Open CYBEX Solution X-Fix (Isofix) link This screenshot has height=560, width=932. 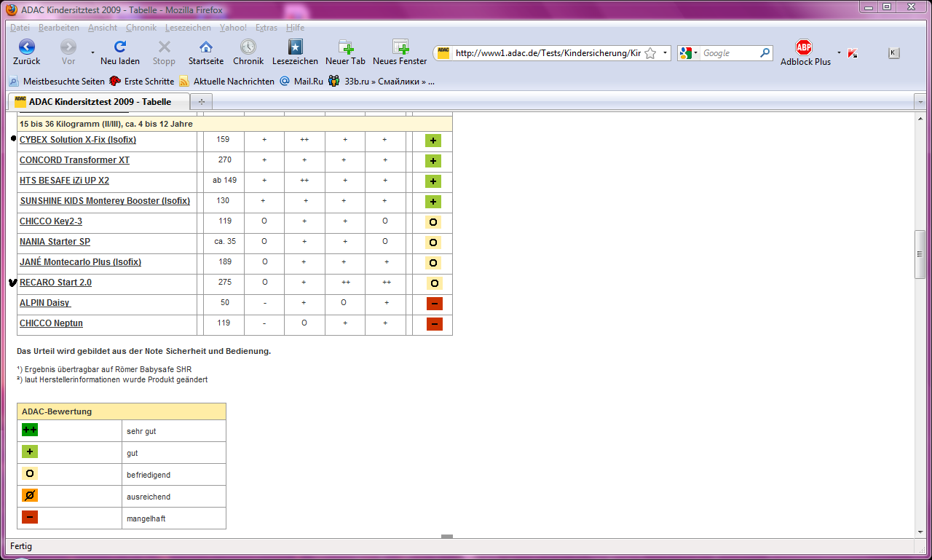[x=78, y=140]
